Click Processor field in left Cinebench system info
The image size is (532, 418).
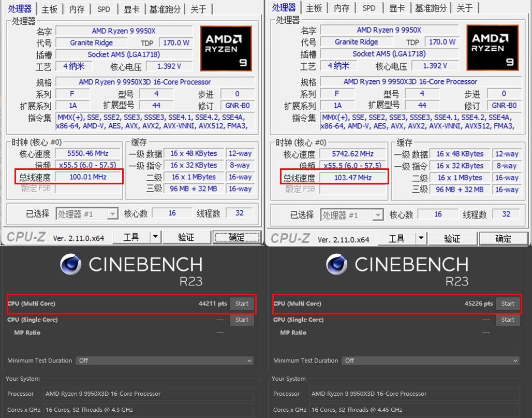[x=149, y=394]
